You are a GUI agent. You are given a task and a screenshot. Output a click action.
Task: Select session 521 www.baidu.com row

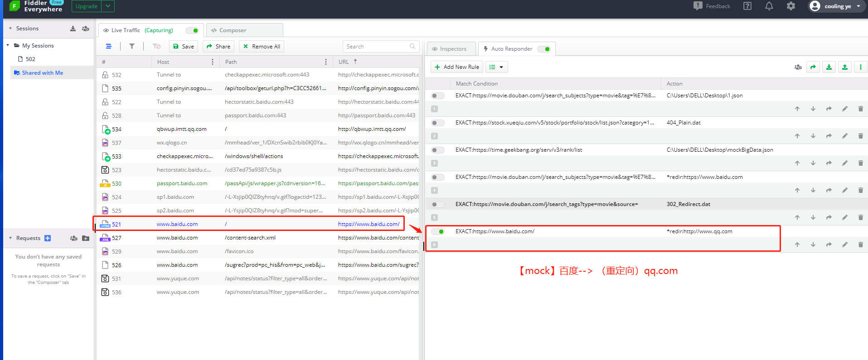coord(258,224)
